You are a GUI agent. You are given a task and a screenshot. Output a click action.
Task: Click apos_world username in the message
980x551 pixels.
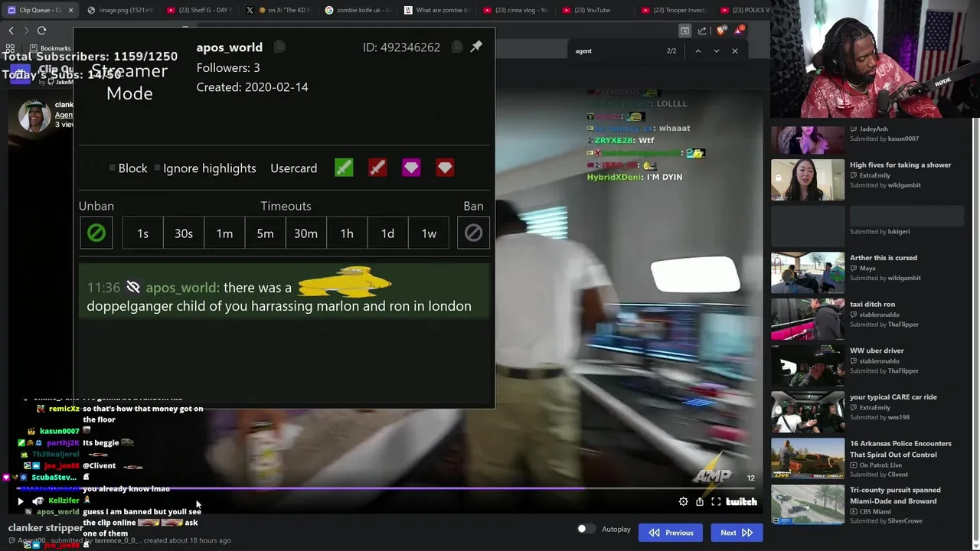[x=182, y=288]
